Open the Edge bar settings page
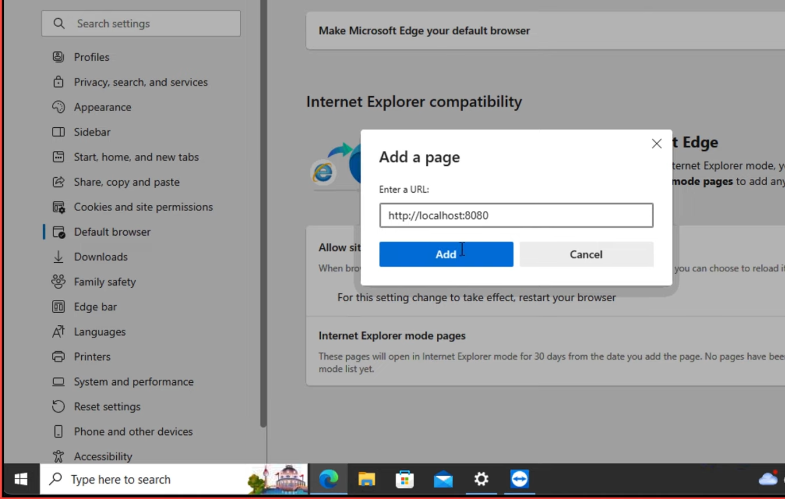Image resolution: width=785 pixels, height=499 pixels. [x=95, y=307]
